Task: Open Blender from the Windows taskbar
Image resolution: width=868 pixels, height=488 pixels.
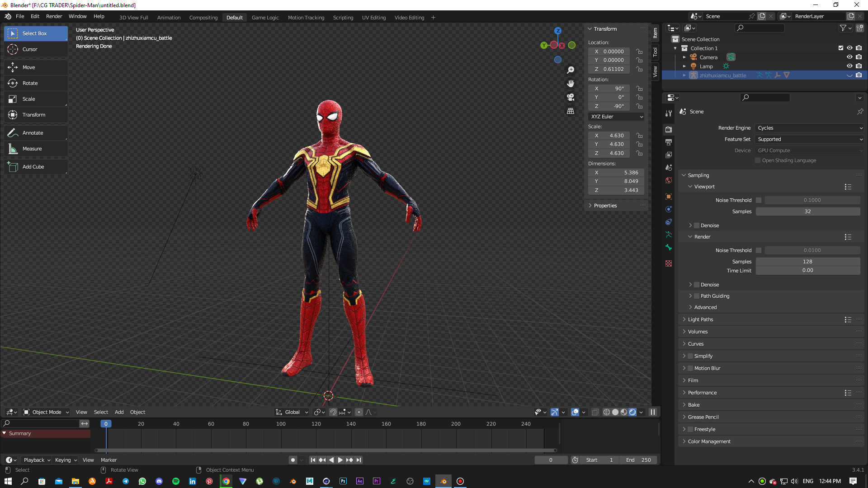Action: click(443, 481)
